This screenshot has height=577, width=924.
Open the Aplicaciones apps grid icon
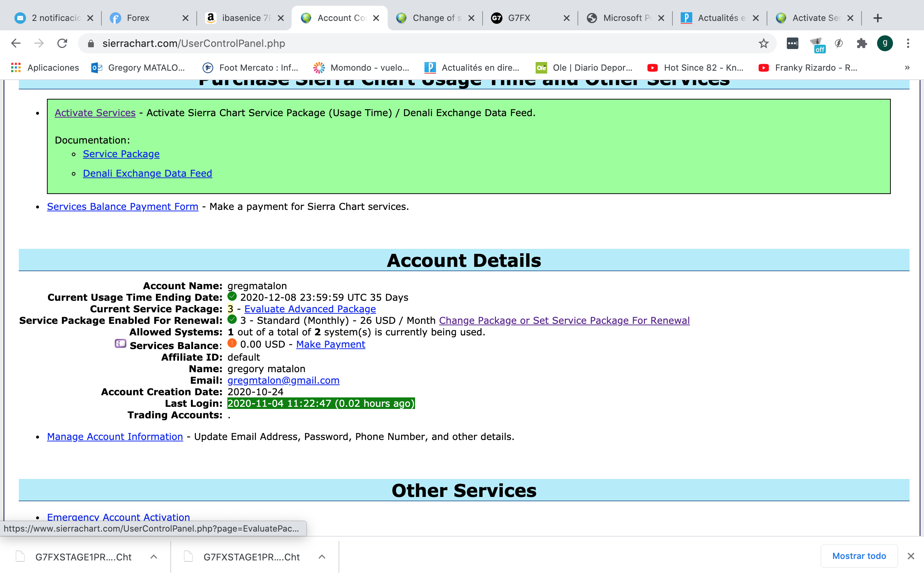click(16, 67)
